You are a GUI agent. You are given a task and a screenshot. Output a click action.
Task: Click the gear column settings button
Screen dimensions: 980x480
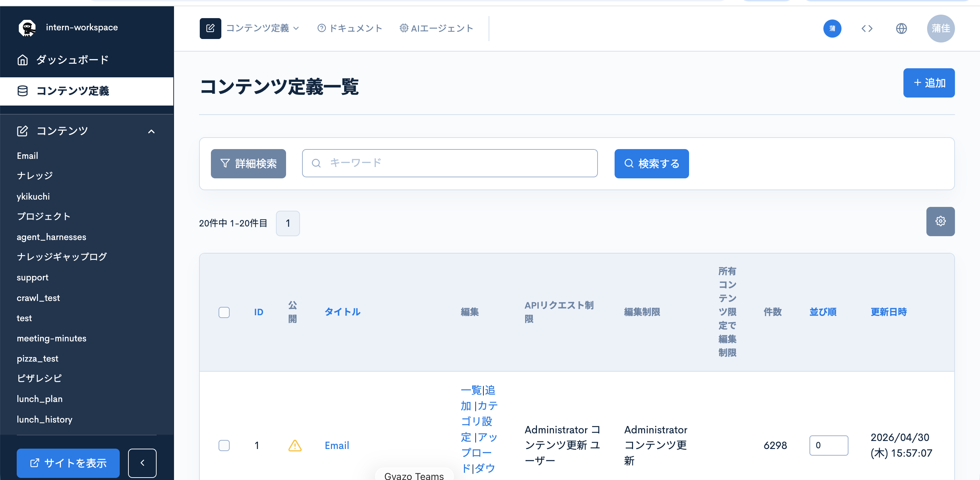[x=940, y=221]
